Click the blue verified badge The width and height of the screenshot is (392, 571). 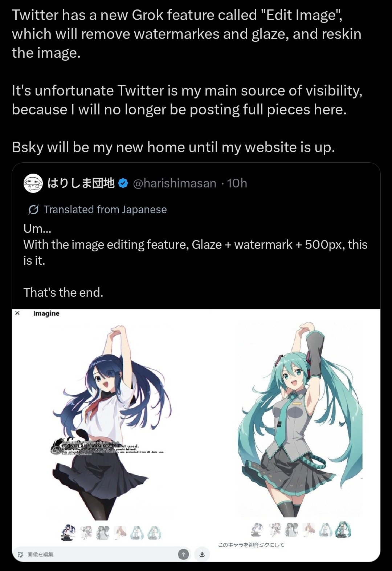[x=123, y=183]
